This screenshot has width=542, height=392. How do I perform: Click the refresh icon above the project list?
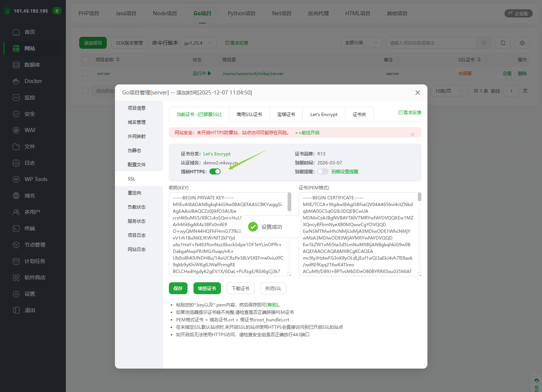503,43
